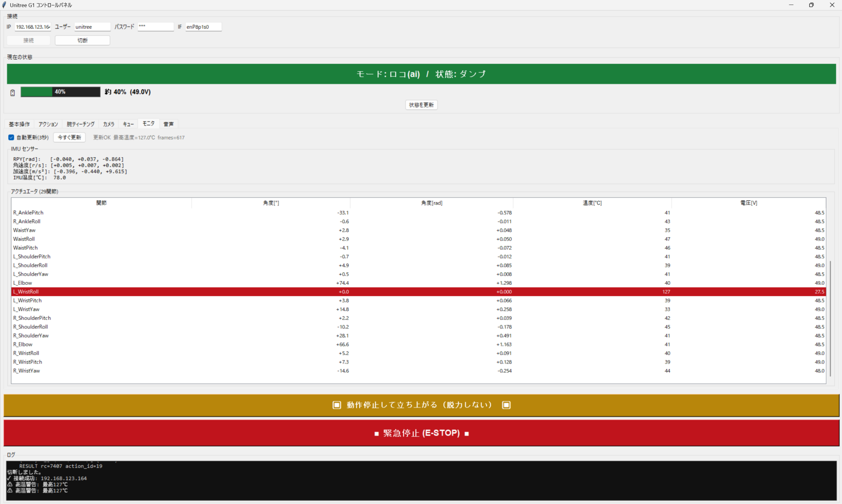Click the 動作停止して立ち上がる button
Screen dimensions: 842x504
[x=421, y=405]
